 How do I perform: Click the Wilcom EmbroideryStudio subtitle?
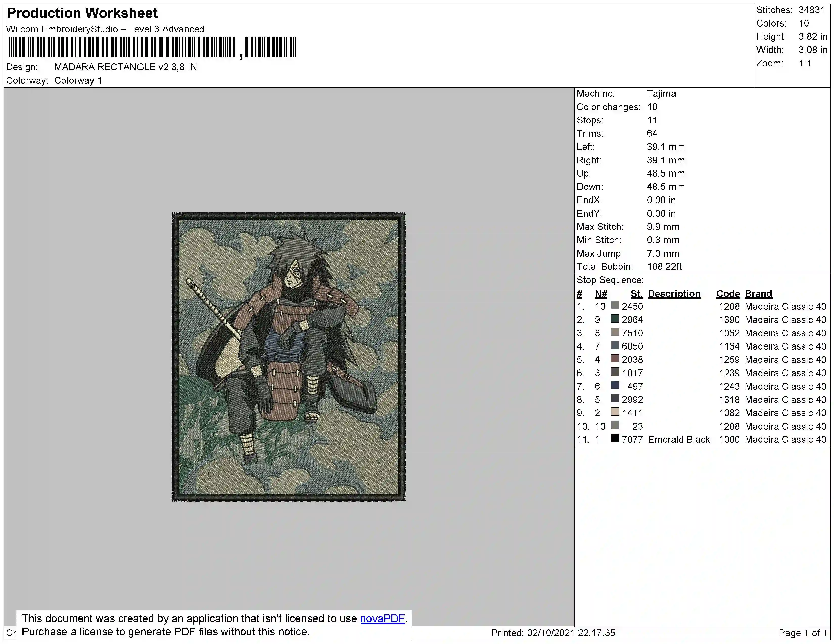pos(105,29)
